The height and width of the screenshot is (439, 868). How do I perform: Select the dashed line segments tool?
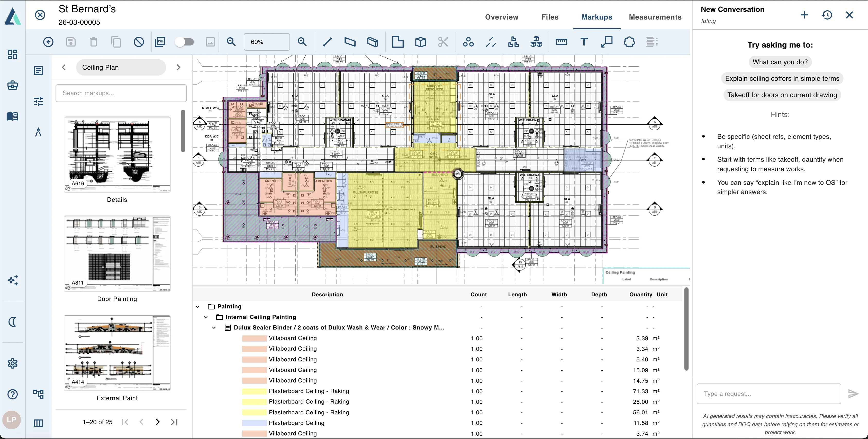[491, 42]
